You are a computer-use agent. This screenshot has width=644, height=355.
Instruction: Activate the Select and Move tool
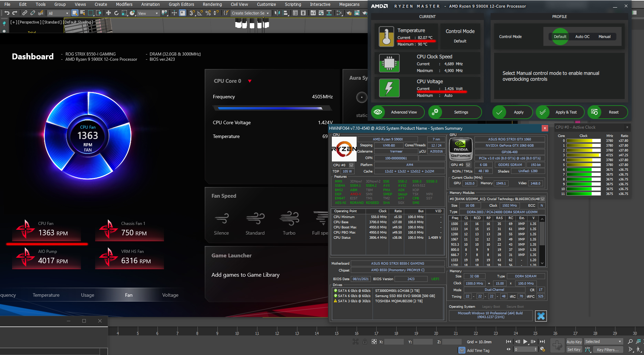(x=108, y=13)
